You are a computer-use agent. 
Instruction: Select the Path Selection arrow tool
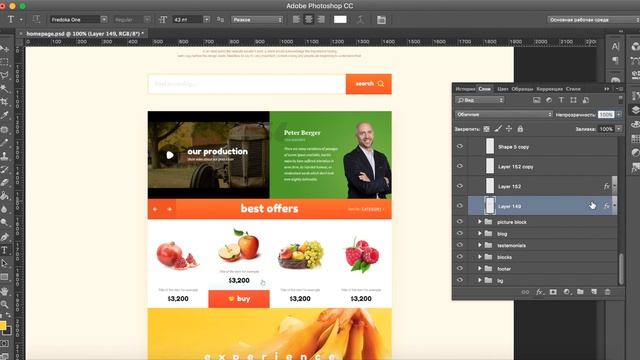point(4,263)
